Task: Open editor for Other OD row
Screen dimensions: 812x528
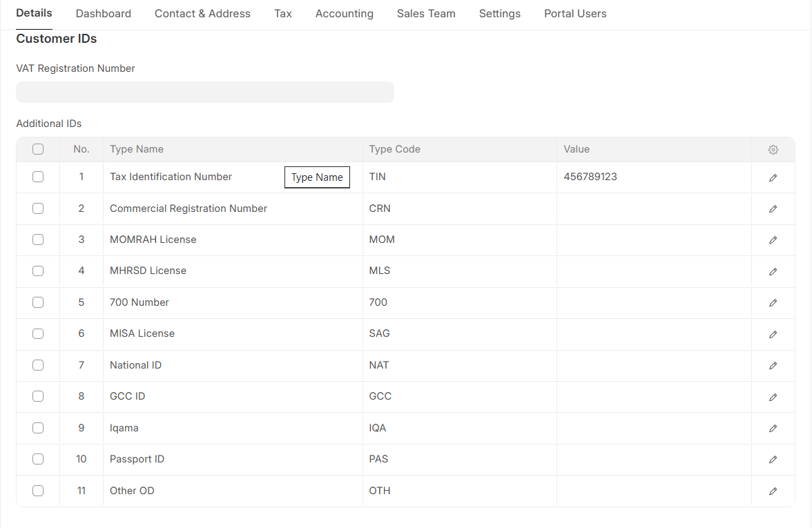Action: tap(773, 491)
